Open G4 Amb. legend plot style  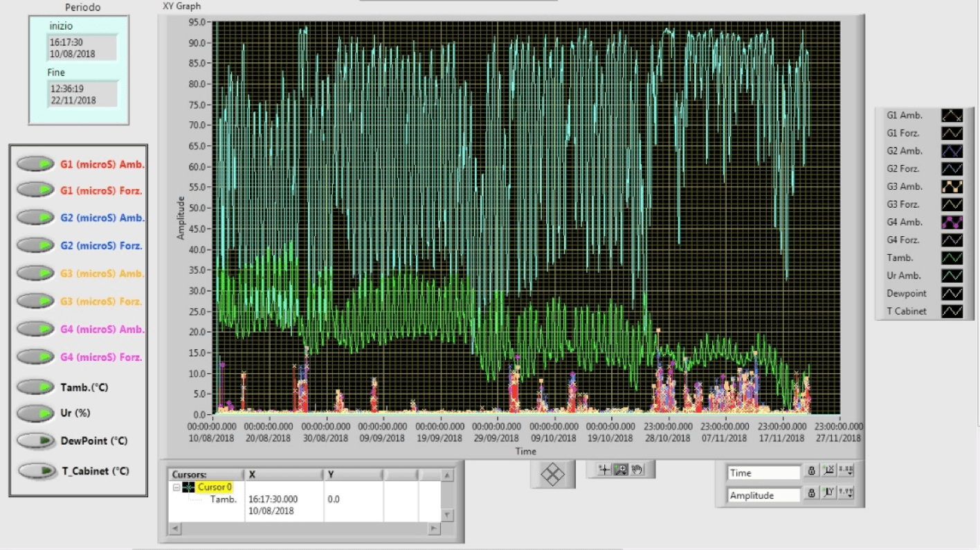[x=952, y=222]
